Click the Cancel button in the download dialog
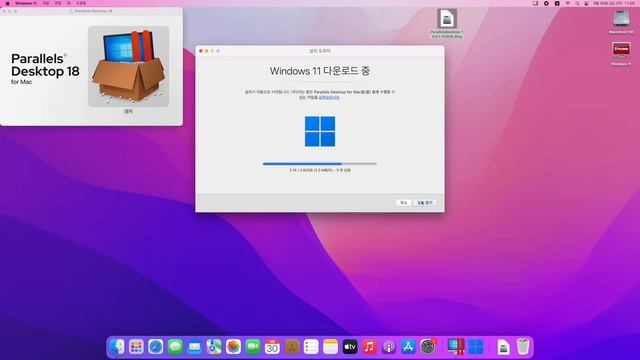640x360 pixels. [403, 202]
